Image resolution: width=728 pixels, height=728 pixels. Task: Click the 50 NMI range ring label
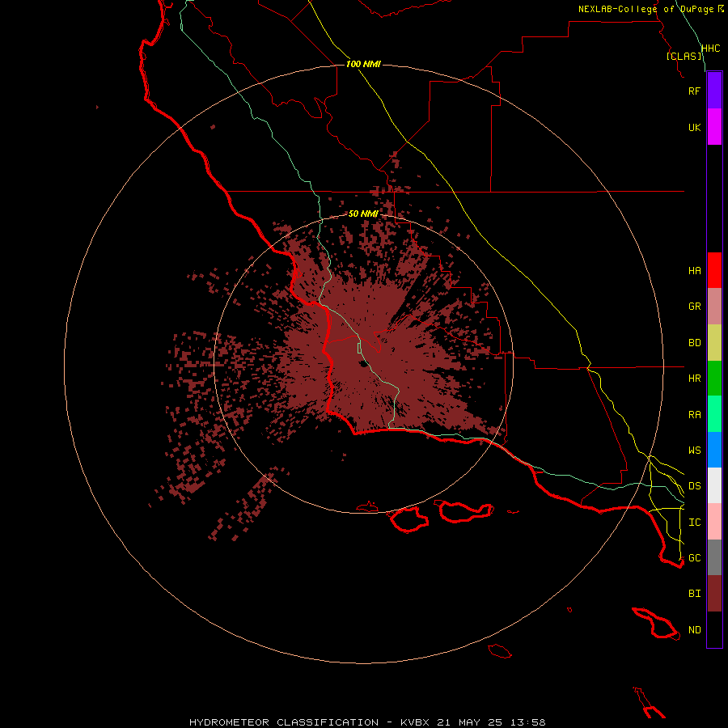pos(363,214)
